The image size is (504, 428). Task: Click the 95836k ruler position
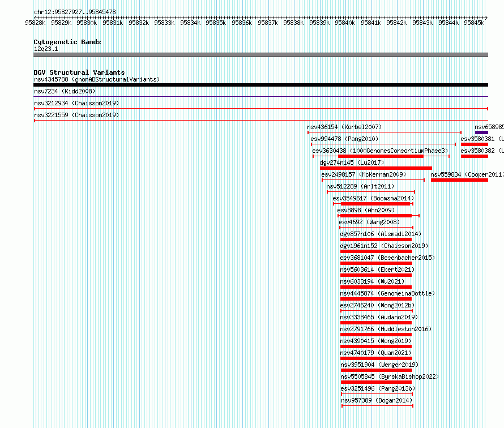242,23
